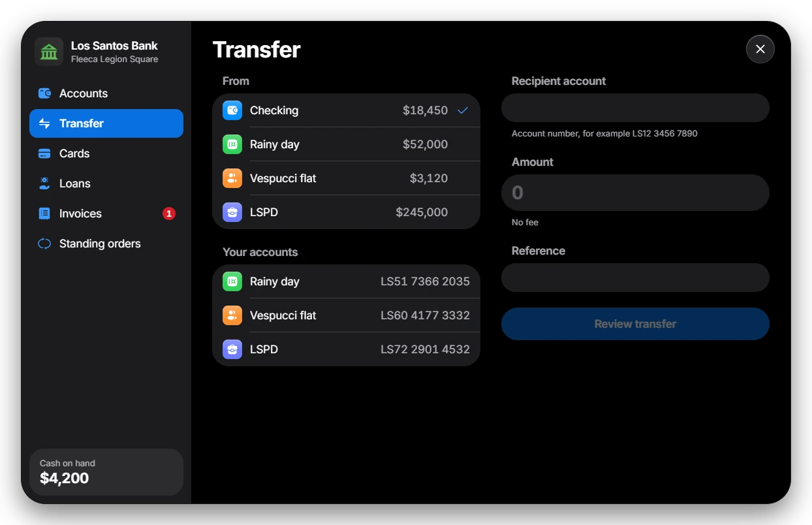812x525 pixels.
Task: Focus the Recipient account input field
Action: click(635, 108)
